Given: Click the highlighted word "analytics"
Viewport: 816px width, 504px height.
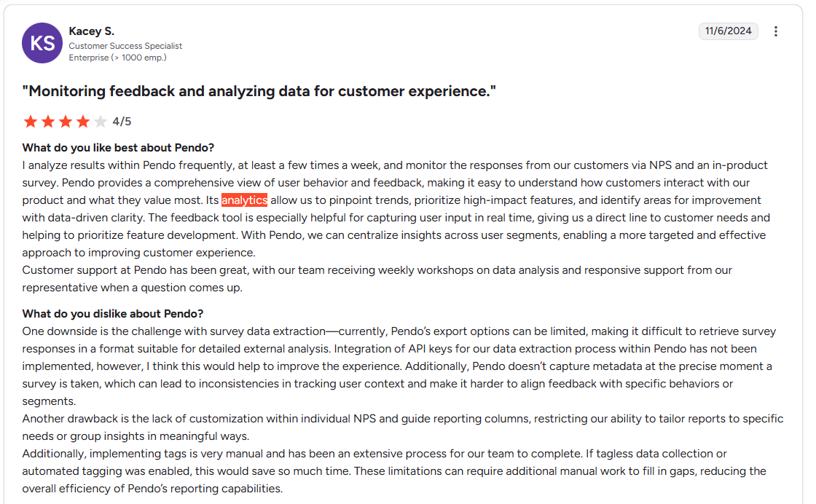Looking at the screenshot, I should click(244, 200).
